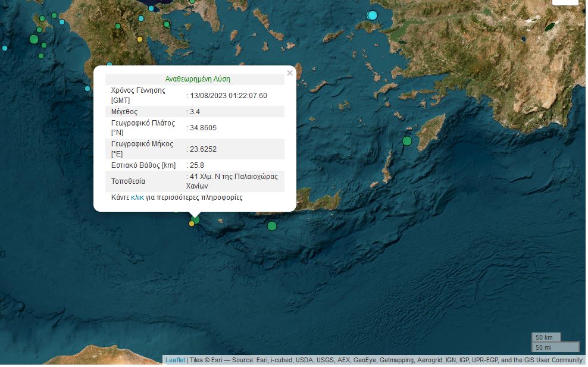Screen dimensions: 588x367
Task: Click the cyan marker on the Corinth gulf coast
Action: click(151, 9)
